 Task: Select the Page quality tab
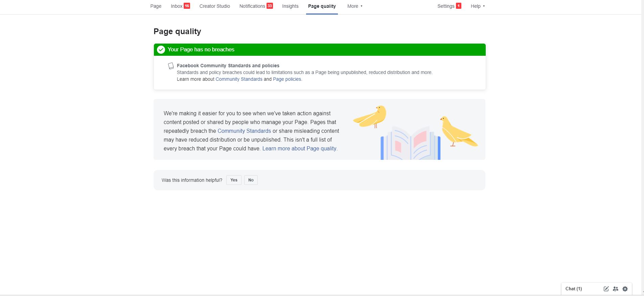point(322,6)
